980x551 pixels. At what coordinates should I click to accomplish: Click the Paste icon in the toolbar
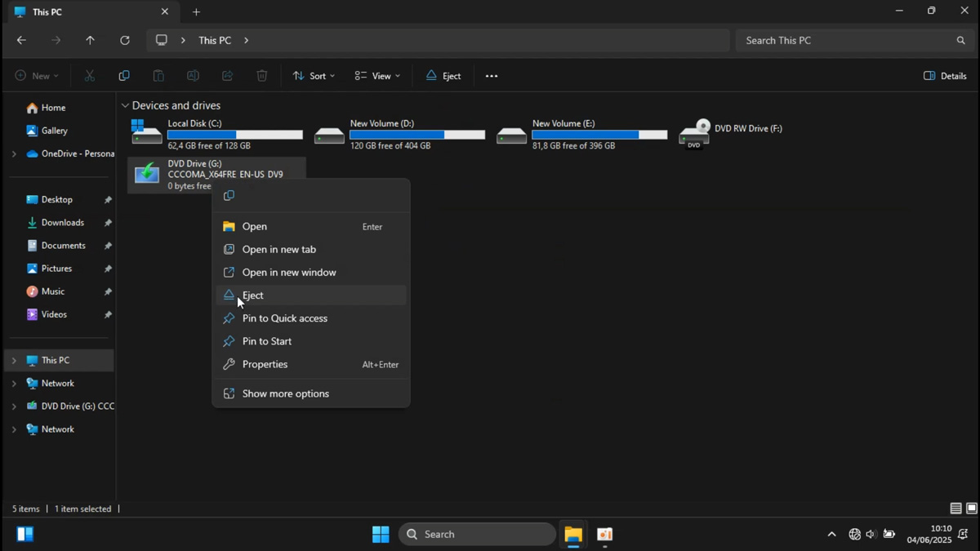click(158, 75)
